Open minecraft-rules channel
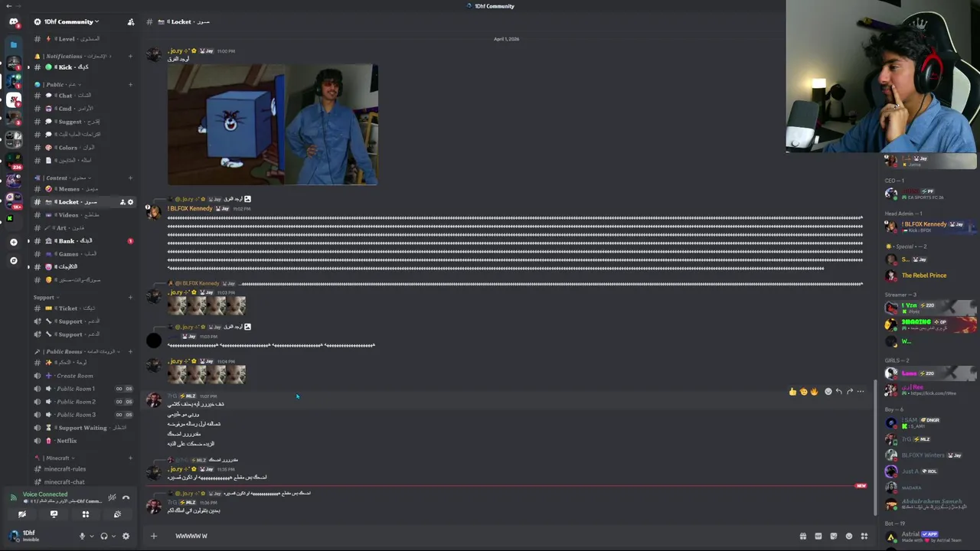 [83, 468]
